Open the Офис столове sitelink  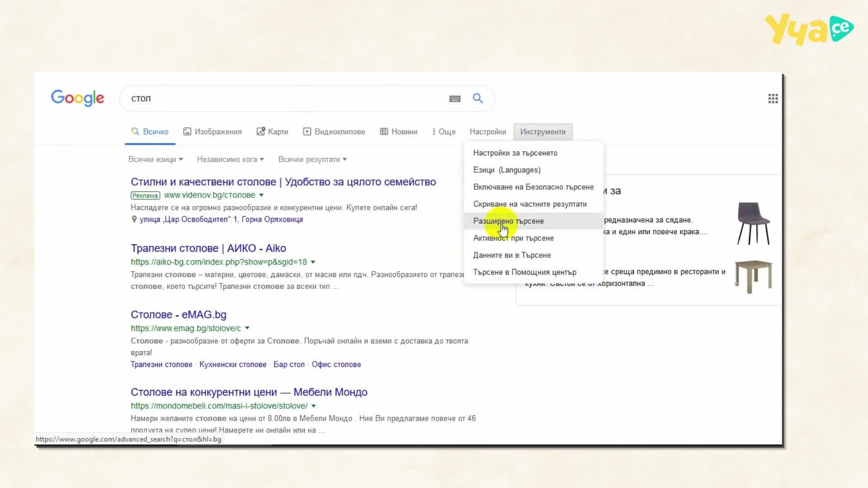(x=336, y=365)
